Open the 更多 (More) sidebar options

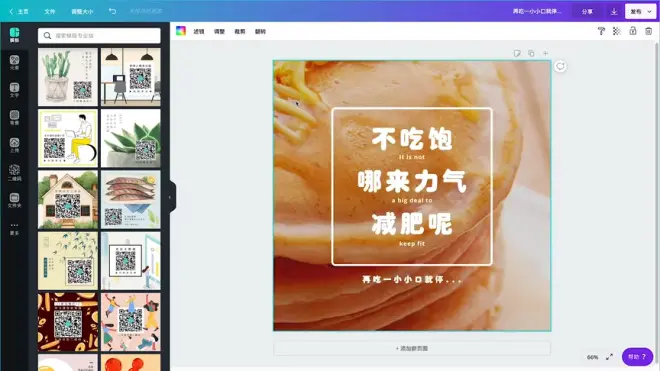pyautogui.click(x=14, y=228)
